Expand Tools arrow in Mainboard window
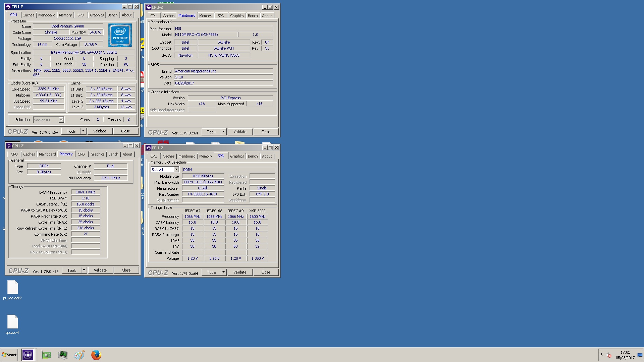The height and width of the screenshot is (362, 644). point(223,132)
